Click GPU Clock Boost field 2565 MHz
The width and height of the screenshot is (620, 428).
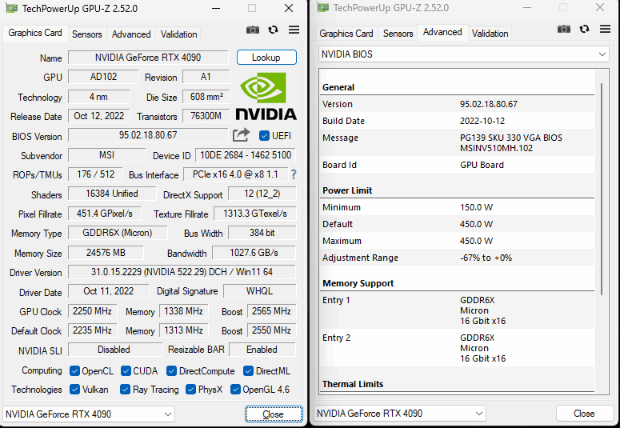(x=271, y=311)
